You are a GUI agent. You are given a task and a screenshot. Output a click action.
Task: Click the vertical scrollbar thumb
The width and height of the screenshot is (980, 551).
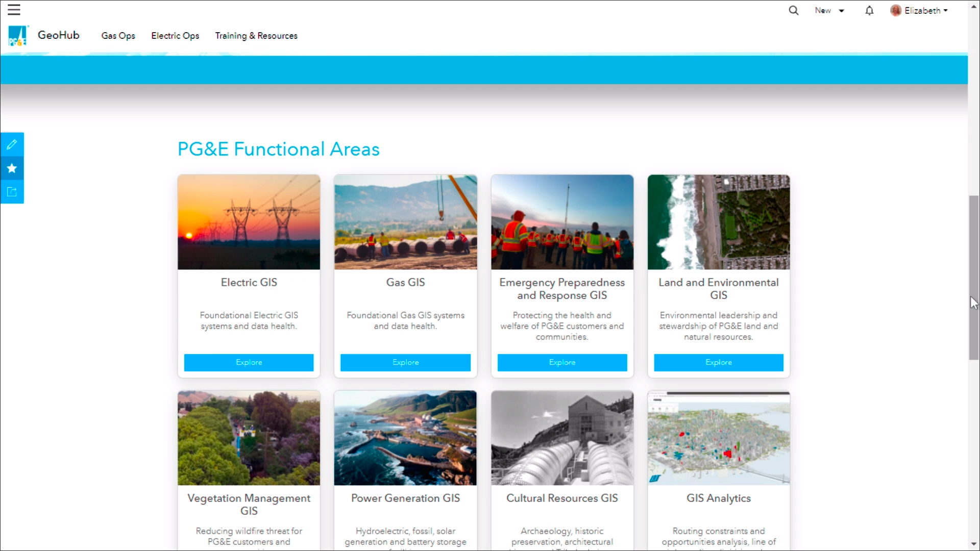[x=974, y=278]
